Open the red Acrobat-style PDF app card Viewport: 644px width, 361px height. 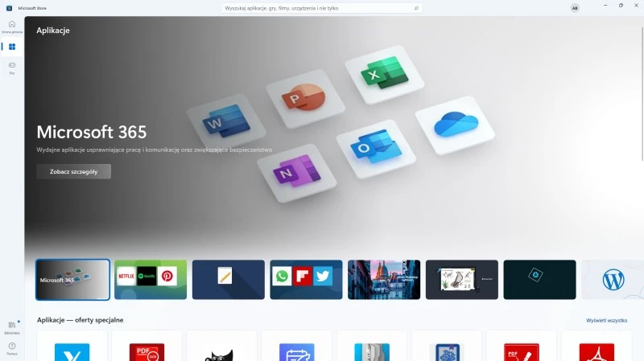(x=597, y=347)
